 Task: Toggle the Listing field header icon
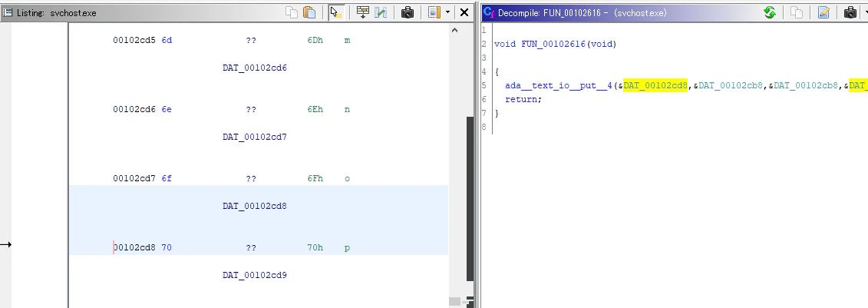(434, 12)
